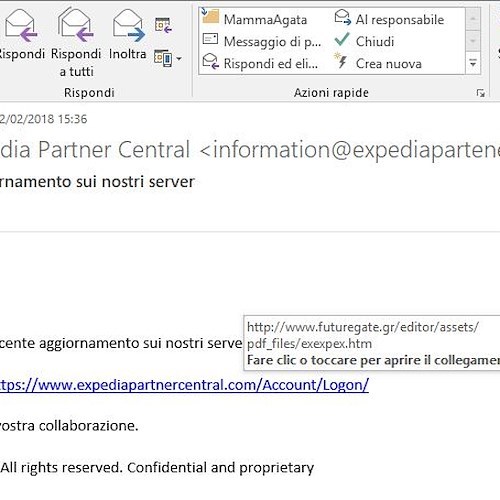Click the Messaggio di p... envelope icon
This screenshot has height=500, width=500.
click(x=210, y=39)
